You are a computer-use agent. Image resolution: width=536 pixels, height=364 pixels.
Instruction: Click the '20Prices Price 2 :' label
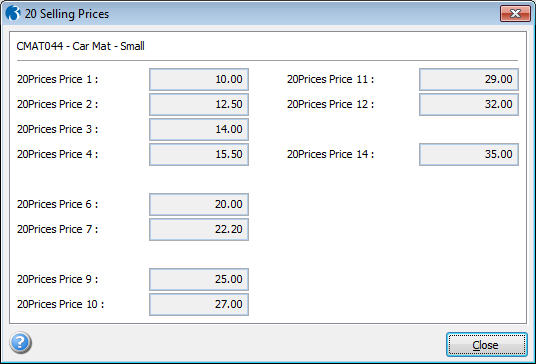click(x=57, y=104)
